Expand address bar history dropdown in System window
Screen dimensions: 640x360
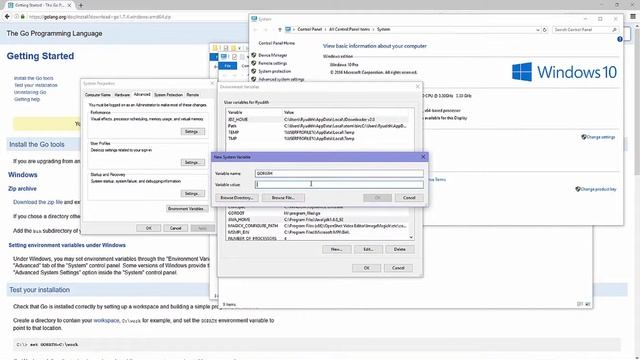coord(538,29)
